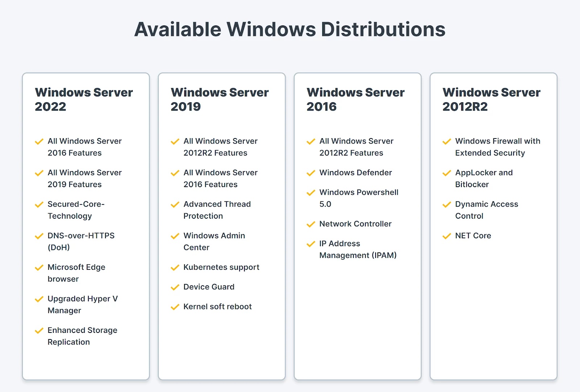The height and width of the screenshot is (392, 580).
Task: Click the checkmark beside AppLocker and Bitlocker
Action: pyautogui.click(x=447, y=173)
